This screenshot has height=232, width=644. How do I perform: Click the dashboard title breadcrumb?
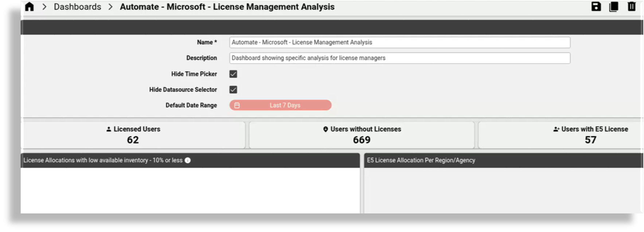click(x=227, y=7)
